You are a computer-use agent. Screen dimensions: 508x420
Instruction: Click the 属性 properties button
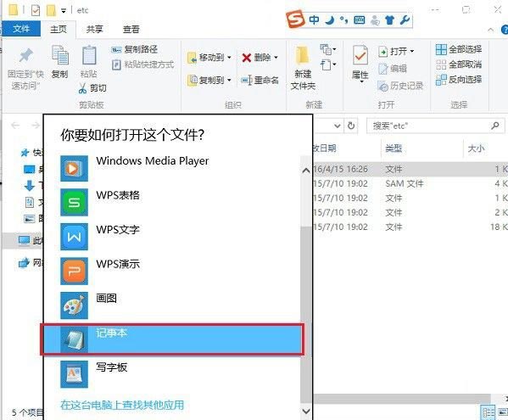(360, 64)
